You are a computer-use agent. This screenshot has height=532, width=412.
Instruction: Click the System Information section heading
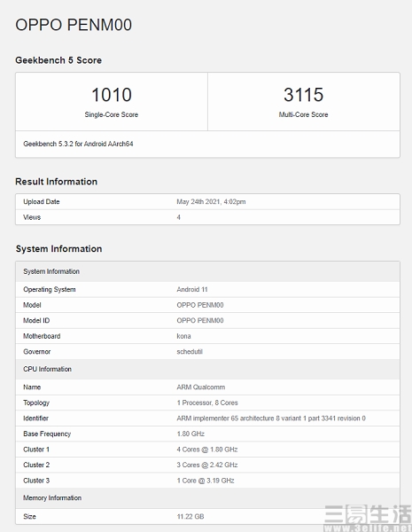(x=58, y=248)
